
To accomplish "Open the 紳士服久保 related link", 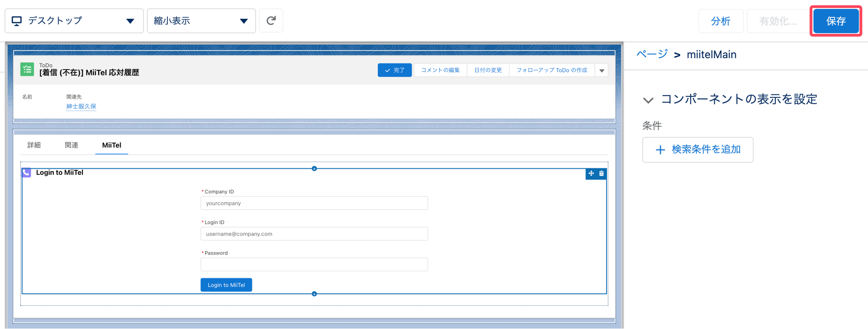I will pos(81,106).
